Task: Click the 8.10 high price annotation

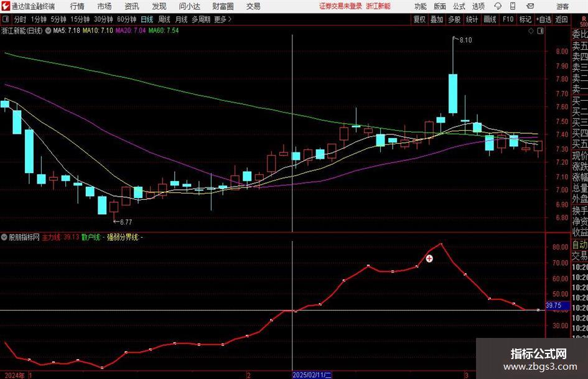Action: 465,40
